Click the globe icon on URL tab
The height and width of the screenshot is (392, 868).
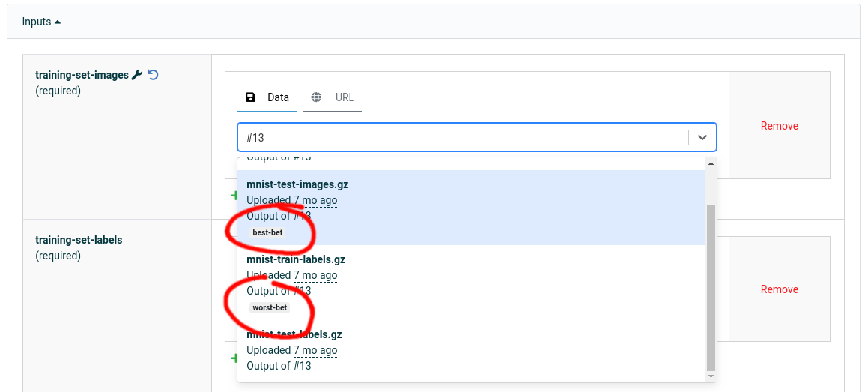point(316,97)
